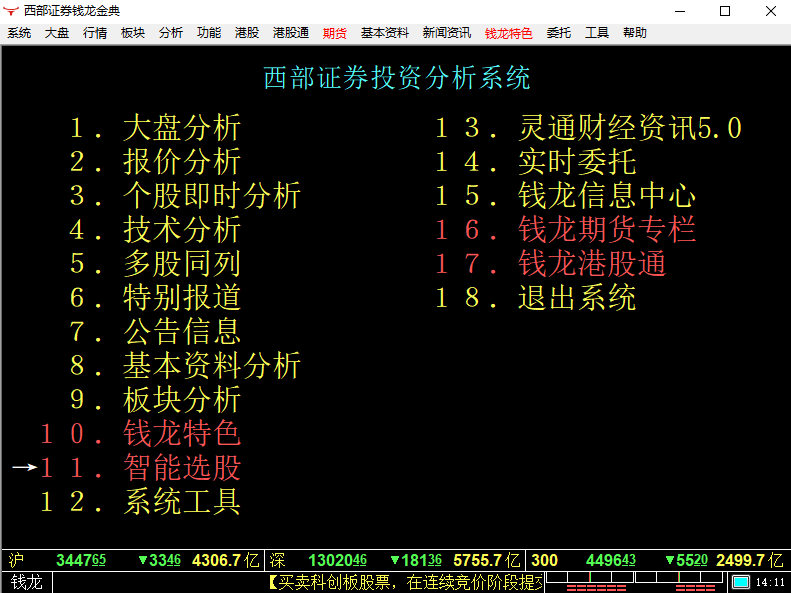Open the 港股通 menu
The image size is (791, 593).
tap(291, 33)
